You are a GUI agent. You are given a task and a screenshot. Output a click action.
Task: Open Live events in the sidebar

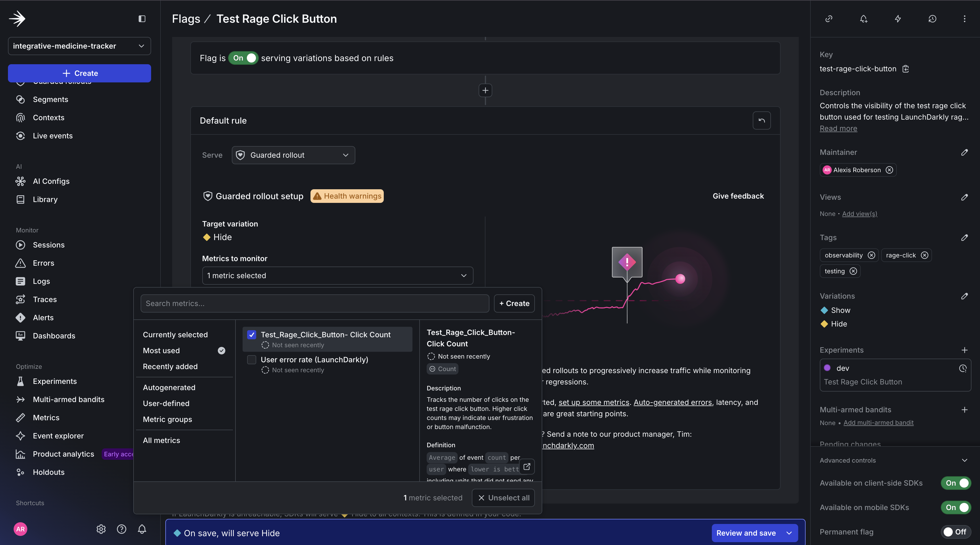tap(53, 136)
